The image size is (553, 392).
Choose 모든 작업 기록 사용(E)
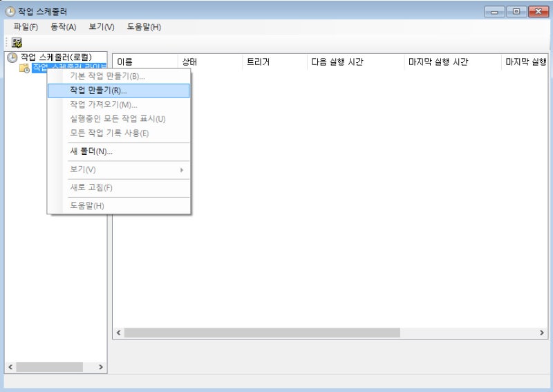[119, 133]
